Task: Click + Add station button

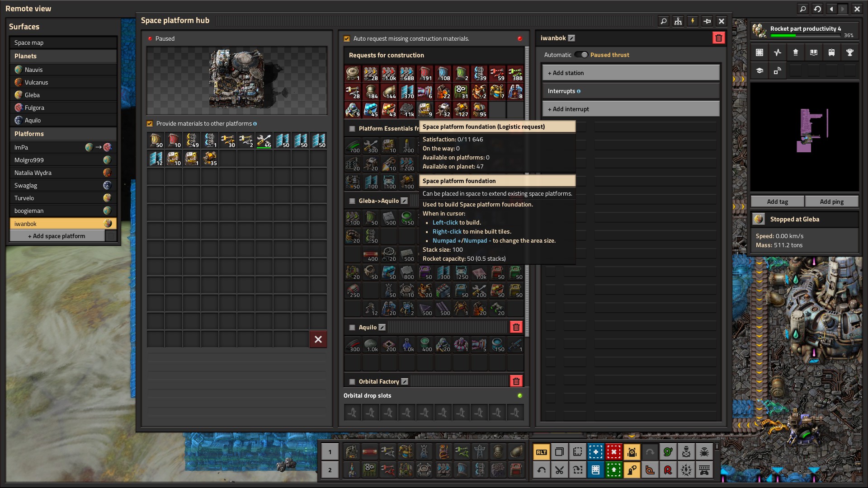Action: point(631,73)
